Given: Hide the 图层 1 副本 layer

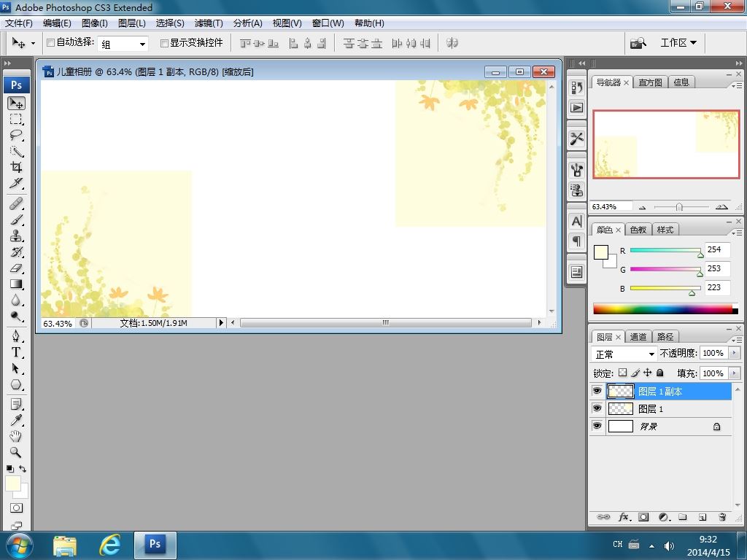Looking at the screenshot, I should point(597,391).
